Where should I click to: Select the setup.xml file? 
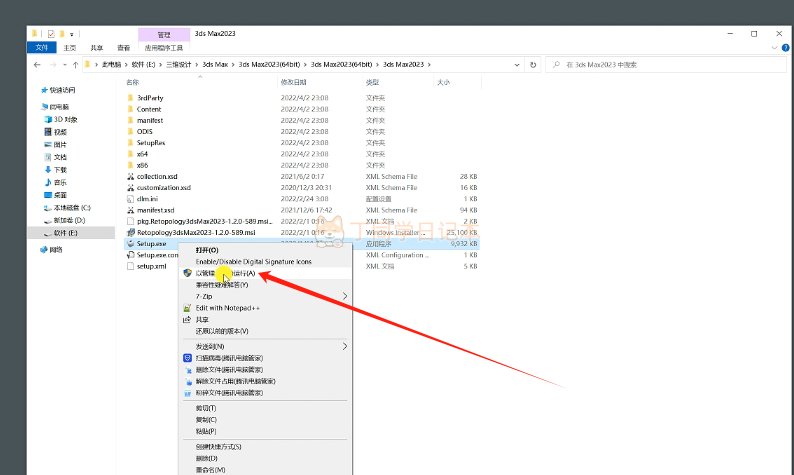pos(152,267)
